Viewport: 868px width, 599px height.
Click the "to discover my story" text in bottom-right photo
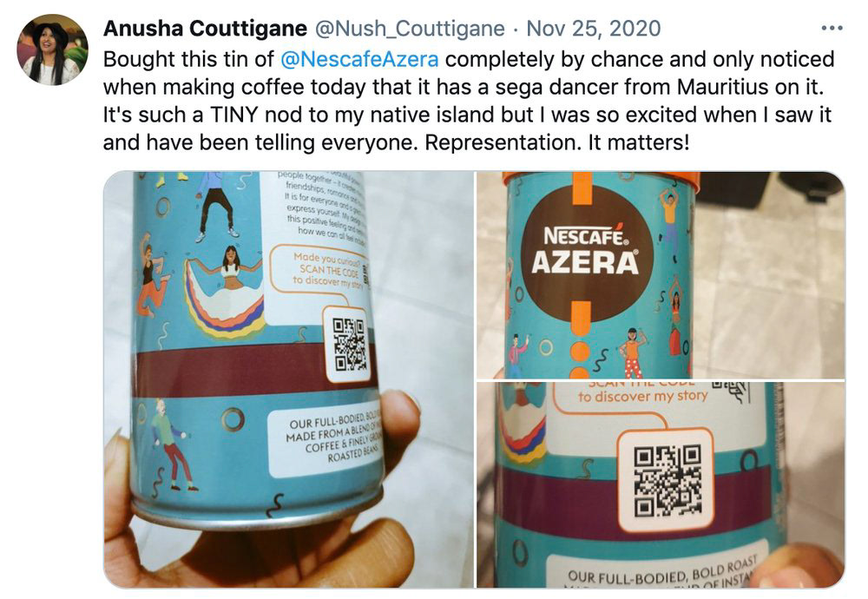point(642,396)
